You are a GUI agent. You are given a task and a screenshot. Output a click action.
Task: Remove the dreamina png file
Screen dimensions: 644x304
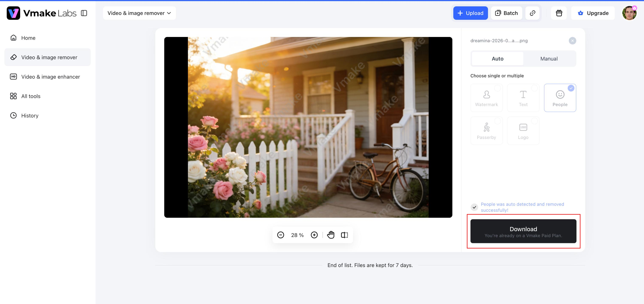click(572, 41)
